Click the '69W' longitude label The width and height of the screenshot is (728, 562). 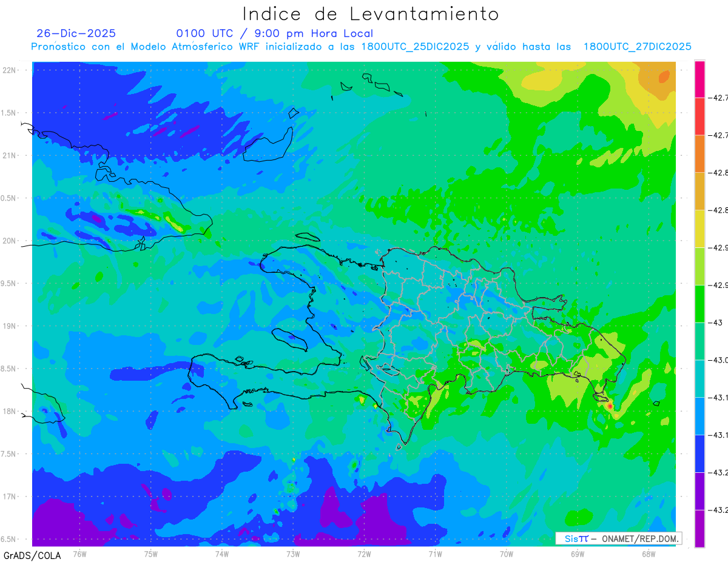pyautogui.click(x=578, y=554)
